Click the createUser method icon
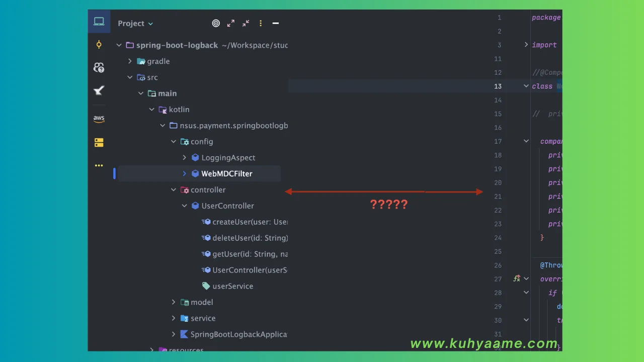 (206, 222)
